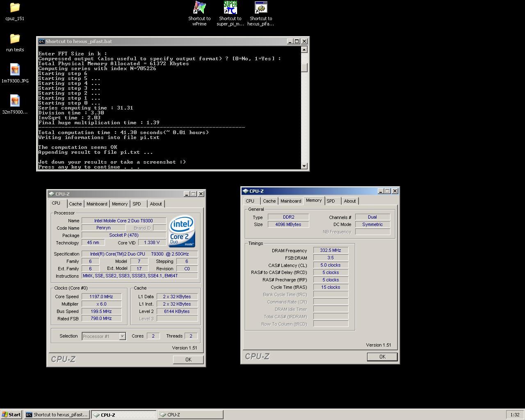Click the right CPU-Z window title icon
525x420 pixels.
[245, 191]
